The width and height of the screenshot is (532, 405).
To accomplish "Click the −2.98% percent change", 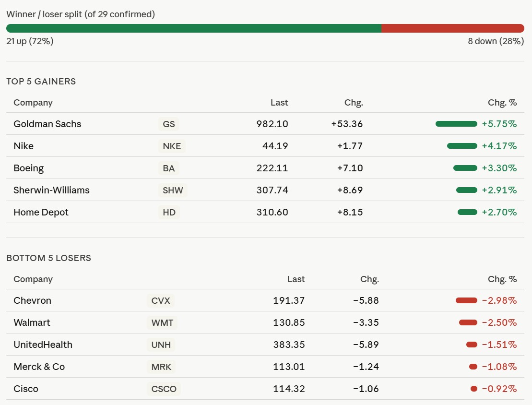I will click(x=499, y=300).
